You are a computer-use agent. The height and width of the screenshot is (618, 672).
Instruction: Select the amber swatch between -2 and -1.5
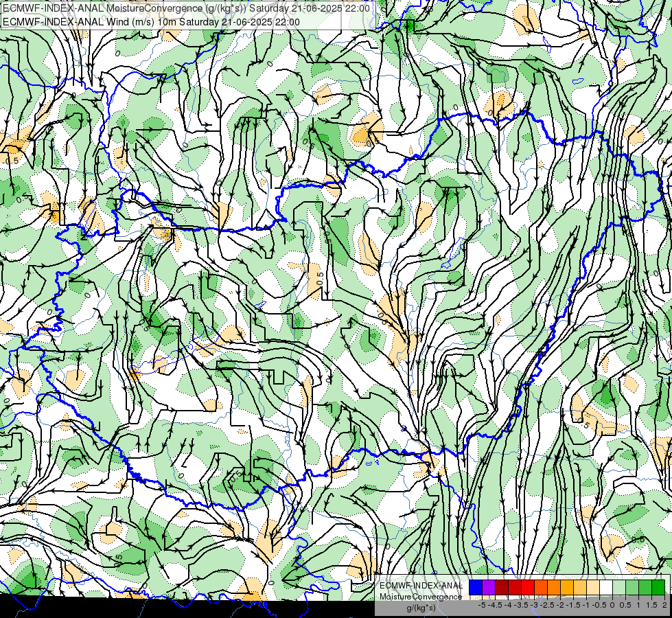coord(567,588)
